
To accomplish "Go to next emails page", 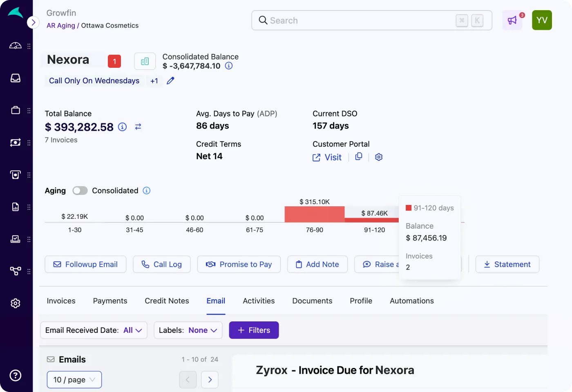I will pos(210,380).
